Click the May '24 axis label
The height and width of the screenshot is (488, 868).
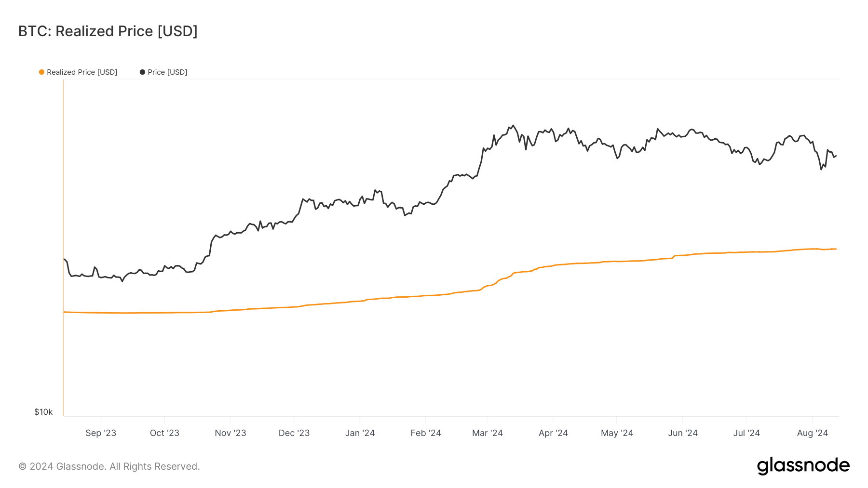click(617, 433)
